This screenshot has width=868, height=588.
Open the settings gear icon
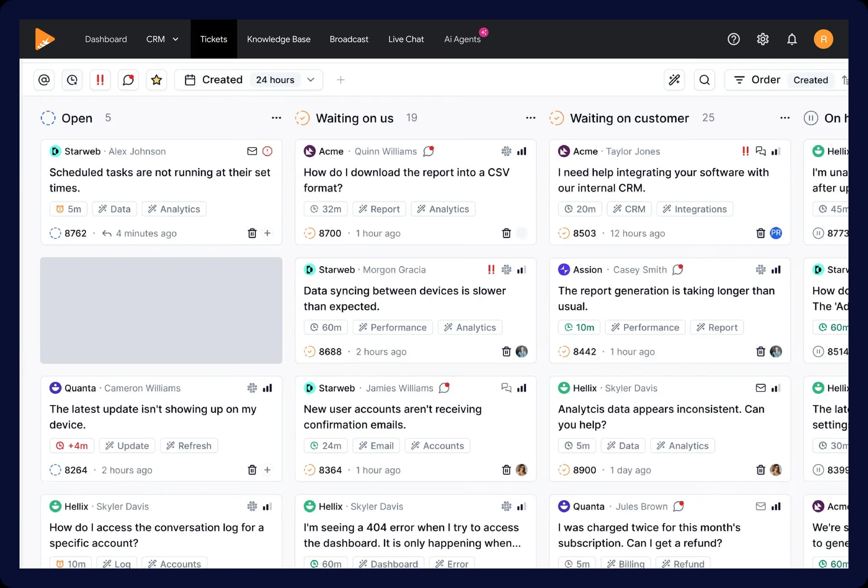pyautogui.click(x=763, y=39)
